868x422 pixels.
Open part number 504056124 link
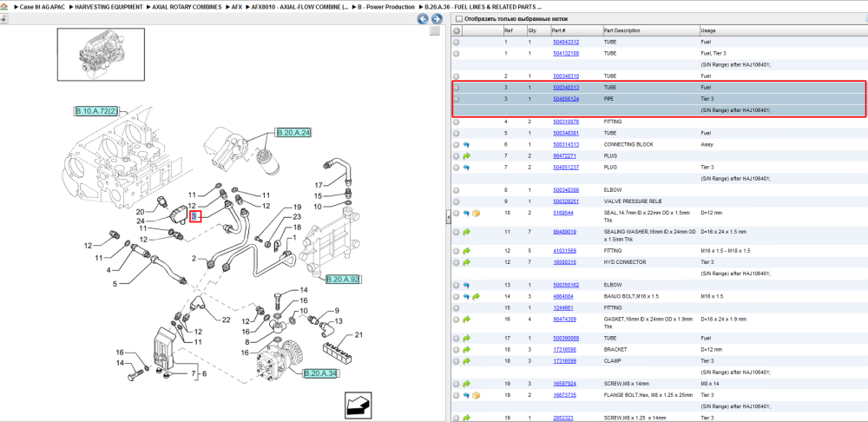pos(566,99)
